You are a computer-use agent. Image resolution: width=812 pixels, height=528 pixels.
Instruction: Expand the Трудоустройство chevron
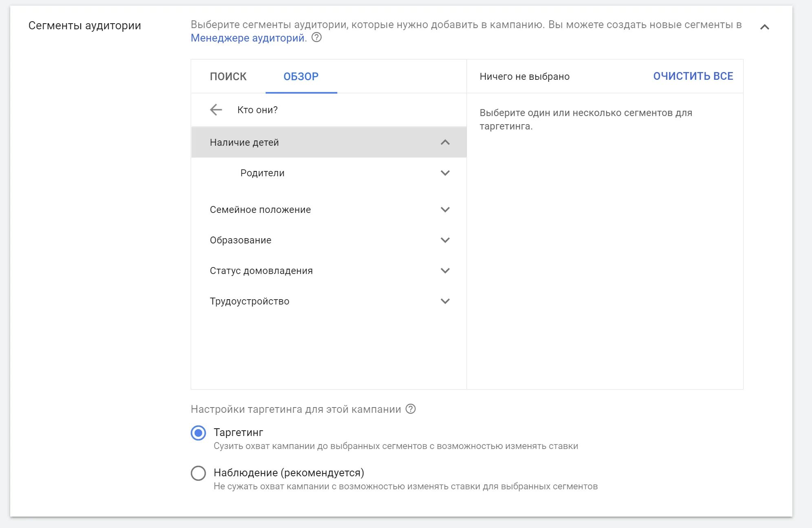click(445, 301)
